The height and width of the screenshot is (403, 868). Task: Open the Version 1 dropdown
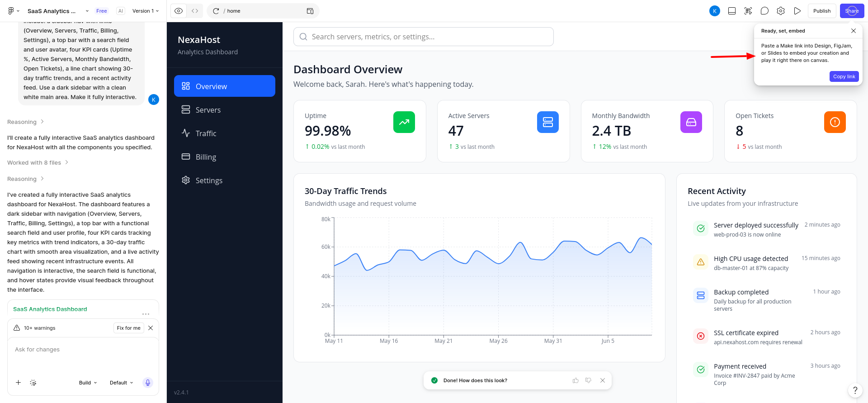146,11
